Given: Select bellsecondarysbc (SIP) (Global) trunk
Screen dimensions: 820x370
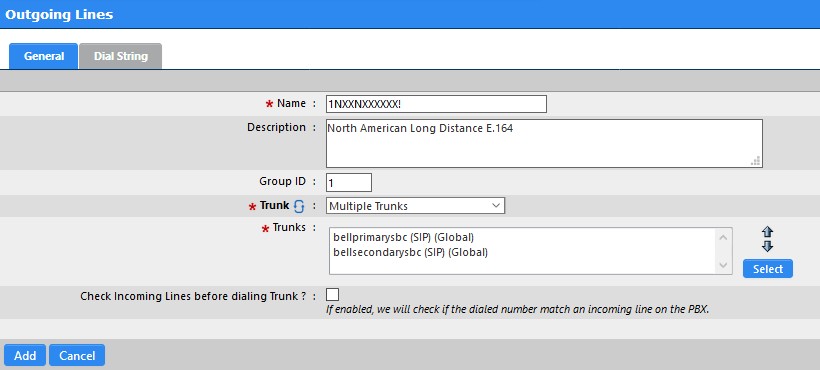Looking at the screenshot, I should 410,252.
